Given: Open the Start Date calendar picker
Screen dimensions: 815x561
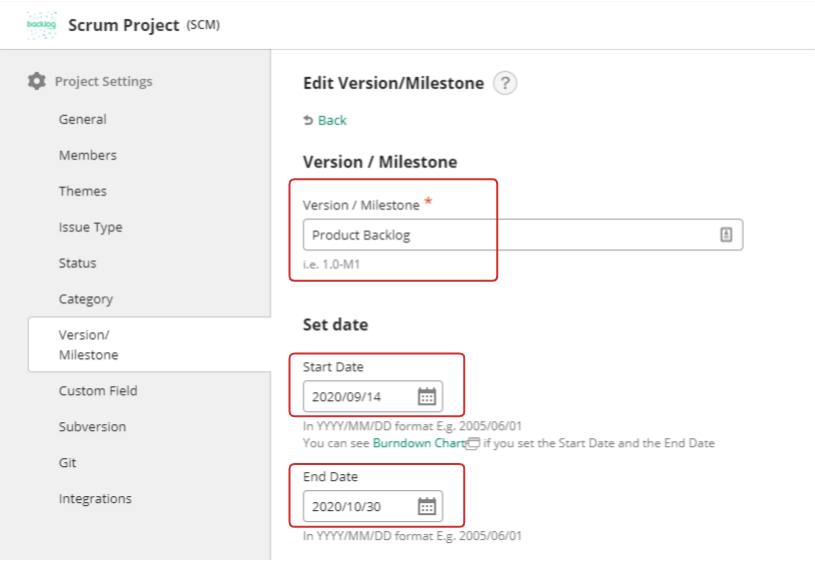Looking at the screenshot, I should (x=427, y=396).
